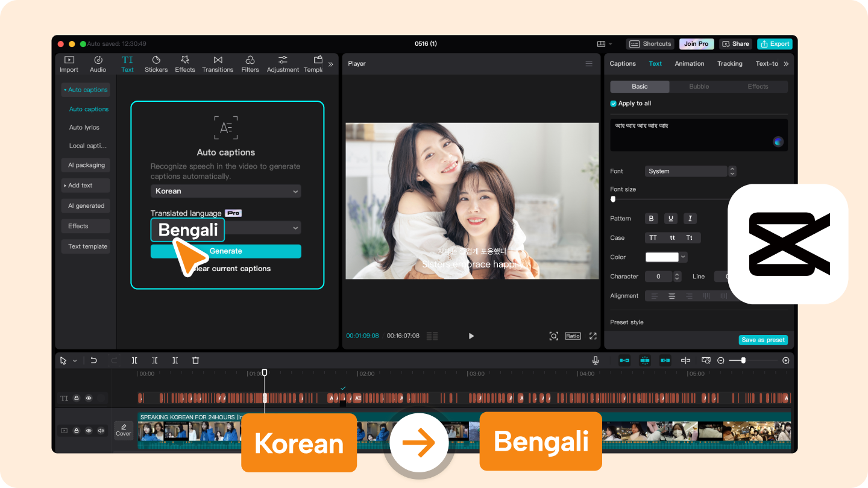
Task: Hide the video track
Action: point(89,431)
